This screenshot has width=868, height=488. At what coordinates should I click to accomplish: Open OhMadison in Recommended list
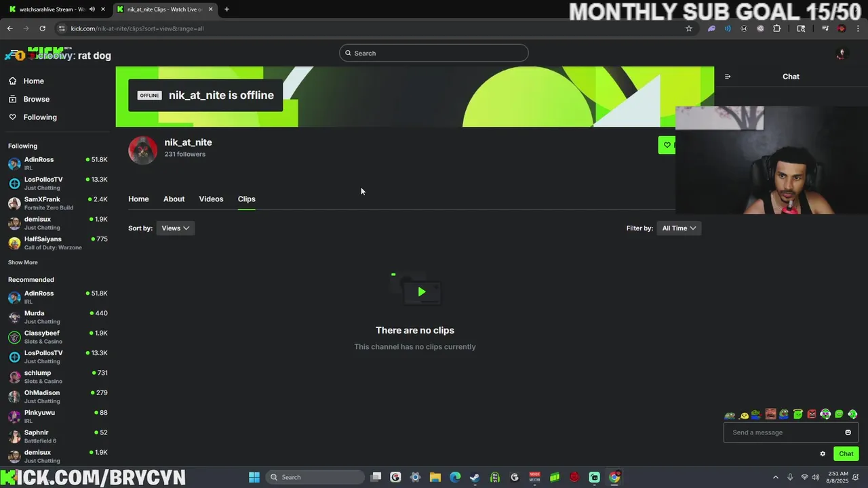tap(58, 396)
